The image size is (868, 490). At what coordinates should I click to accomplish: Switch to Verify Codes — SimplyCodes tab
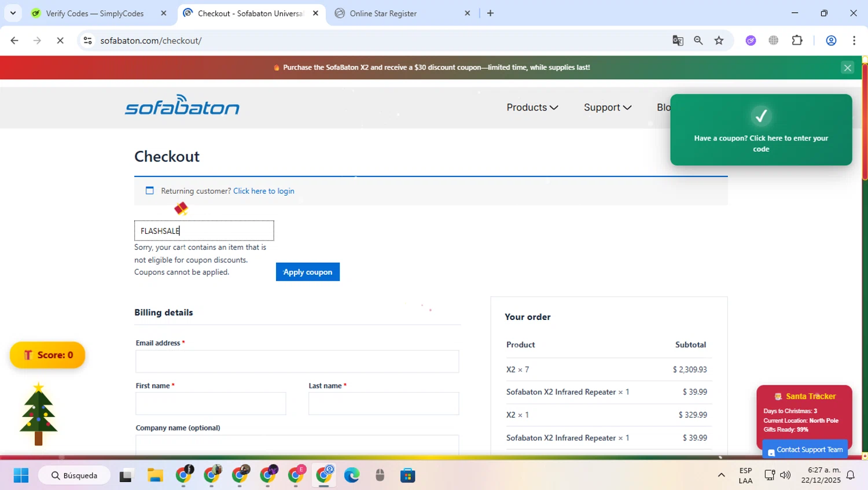coord(95,13)
